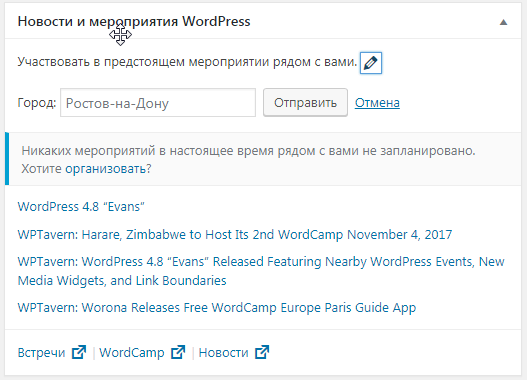Click external link icon next to WordCamp
The image size is (527, 380).
tap(178, 352)
